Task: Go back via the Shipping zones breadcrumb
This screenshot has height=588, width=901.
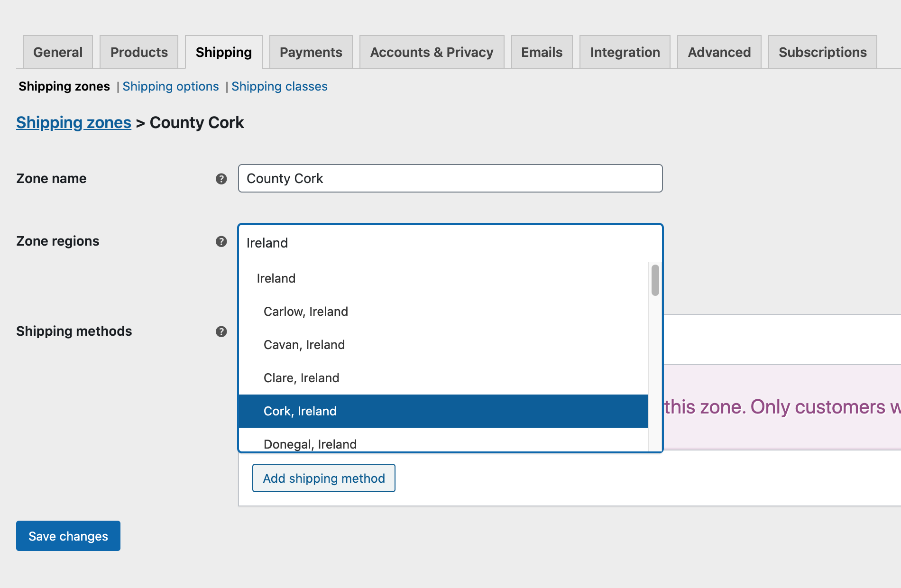Action: 74,122
